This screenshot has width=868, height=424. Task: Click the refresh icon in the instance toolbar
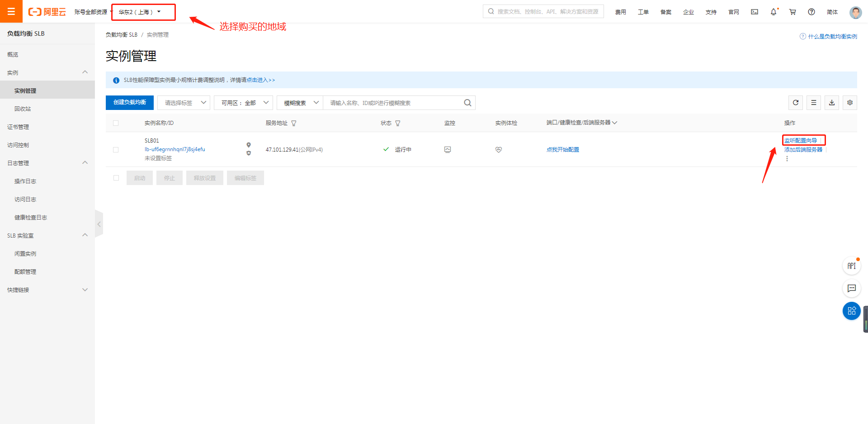(x=796, y=103)
